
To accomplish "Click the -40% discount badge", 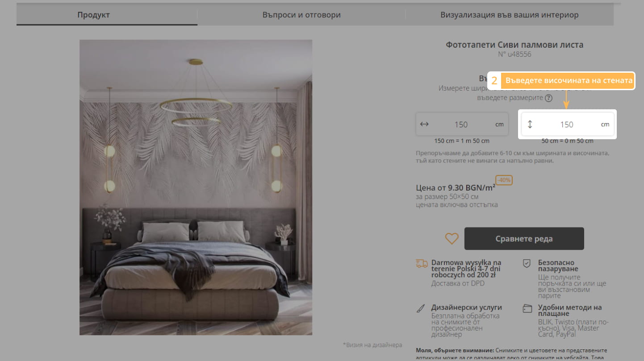I will [504, 180].
